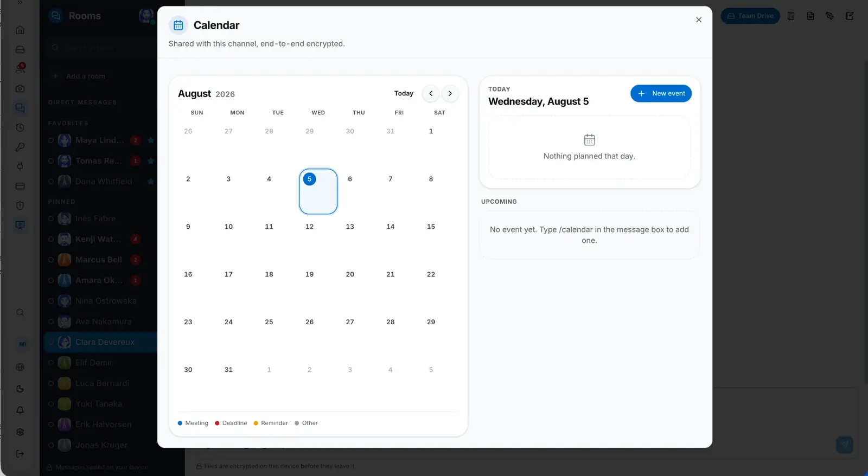Screen dimensions: 868x476
Task: Open the camera icon in sidebar
Action: click(20, 88)
